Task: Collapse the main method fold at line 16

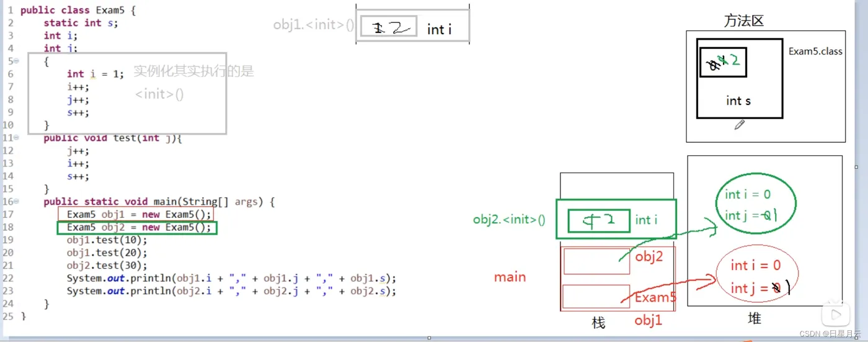Action: (x=17, y=202)
